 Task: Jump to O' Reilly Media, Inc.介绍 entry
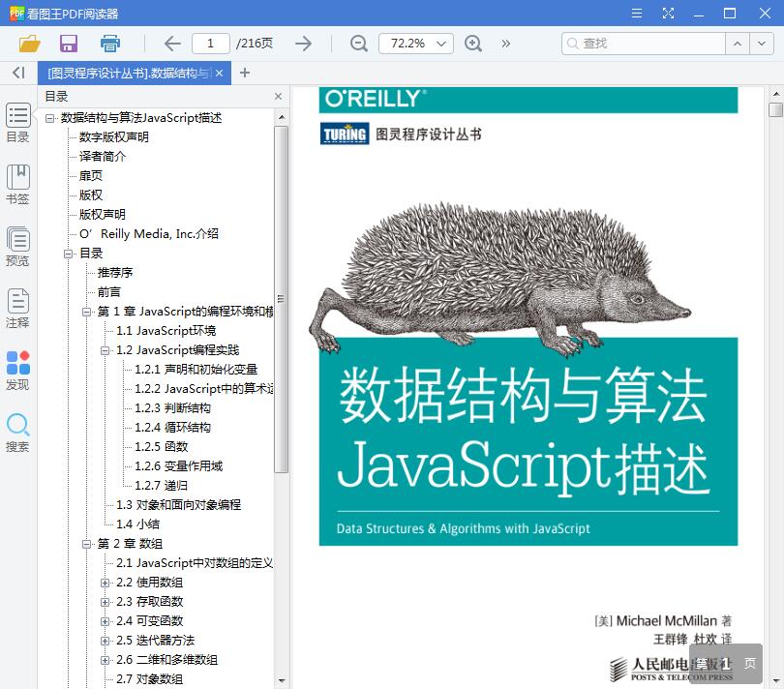tap(149, 234)
